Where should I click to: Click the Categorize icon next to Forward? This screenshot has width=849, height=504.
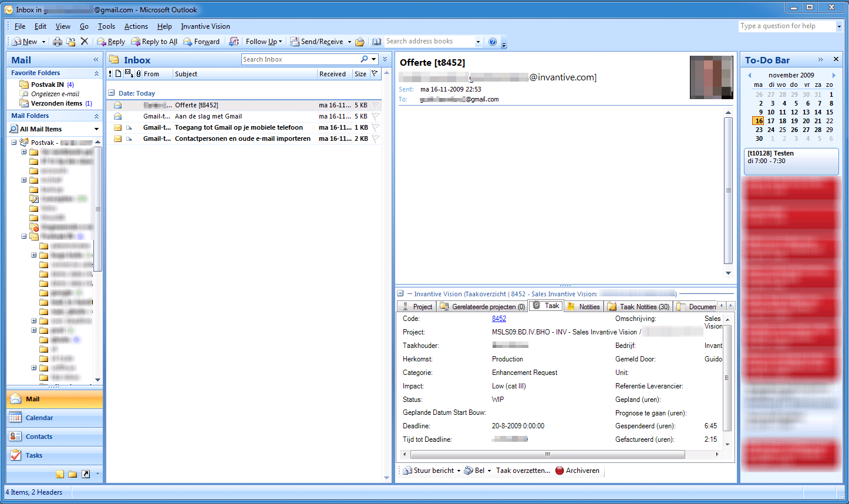234,42
